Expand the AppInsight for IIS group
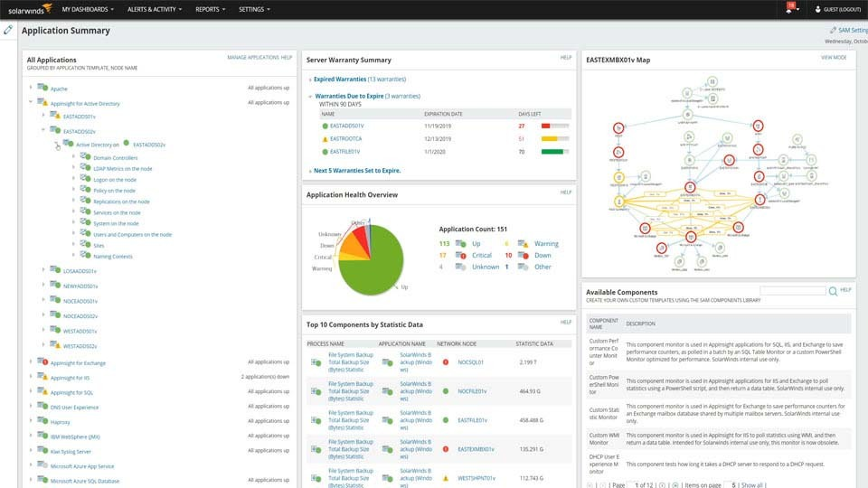This screenshot has width=868, height=488. (x=31, y=377)
